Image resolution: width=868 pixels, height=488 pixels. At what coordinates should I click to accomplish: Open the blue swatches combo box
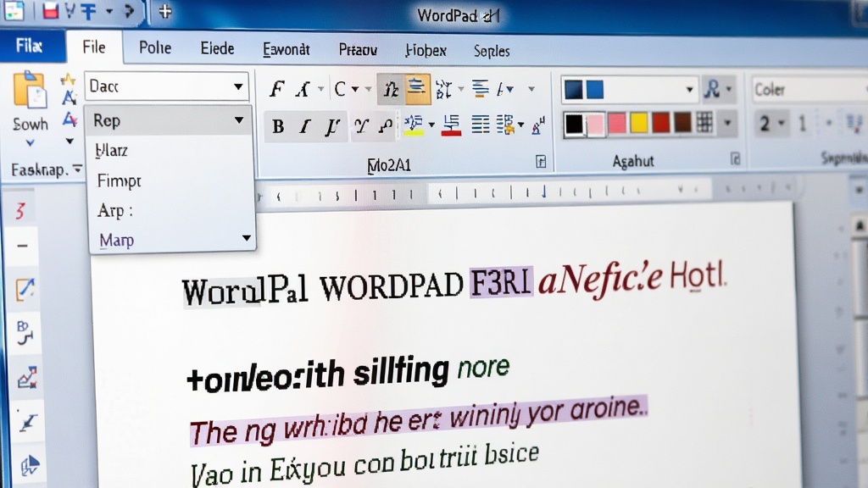629,90
